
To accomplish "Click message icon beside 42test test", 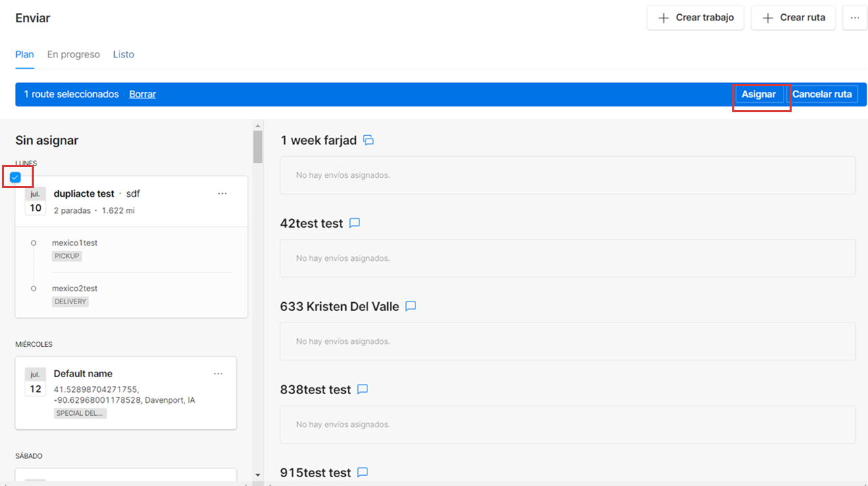I will click(x=355, y=223).
